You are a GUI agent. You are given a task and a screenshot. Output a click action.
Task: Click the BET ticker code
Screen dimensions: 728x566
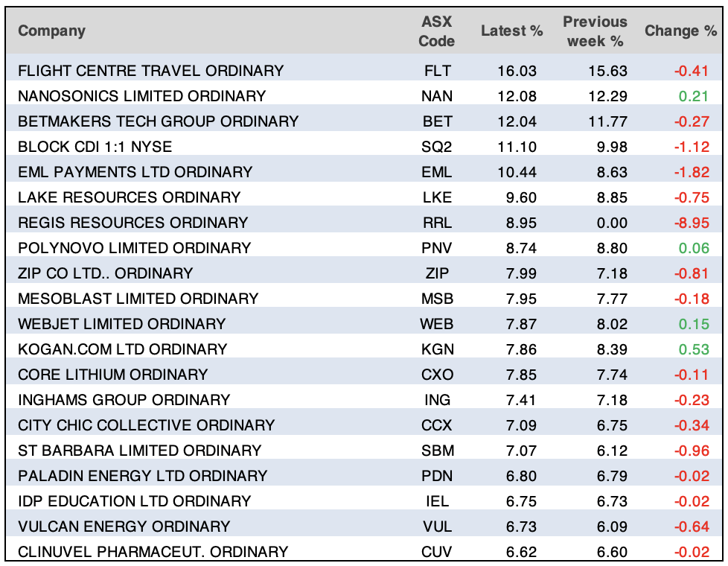(x=436, y=121)
